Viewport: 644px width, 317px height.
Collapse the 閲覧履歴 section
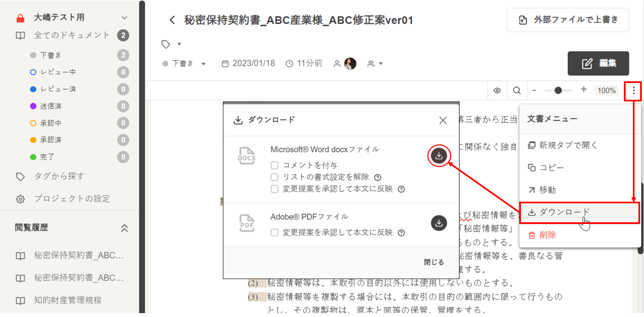124,228
